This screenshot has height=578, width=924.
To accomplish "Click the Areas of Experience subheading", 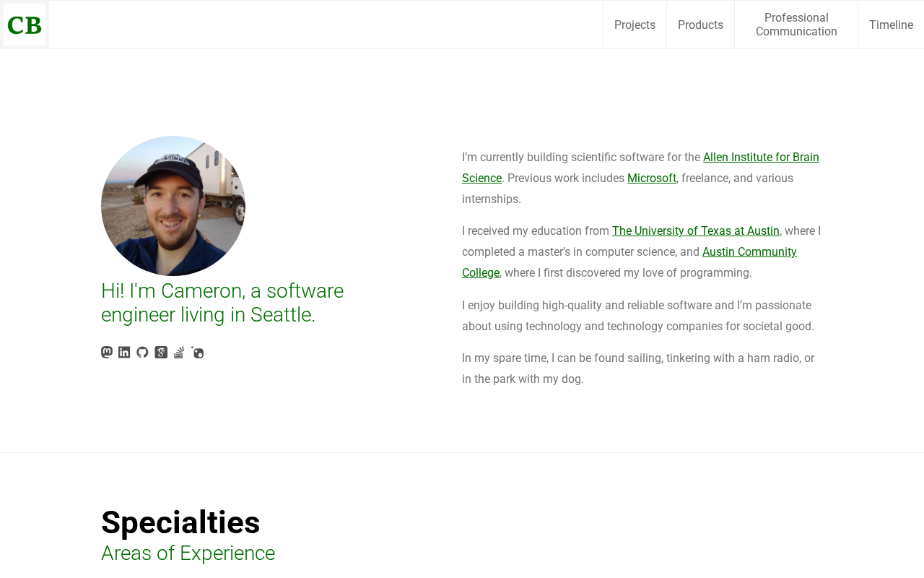I will [188, 553].
